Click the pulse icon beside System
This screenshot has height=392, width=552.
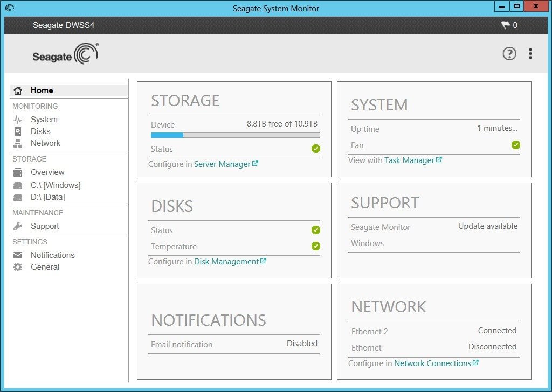(x=18, y=120)
